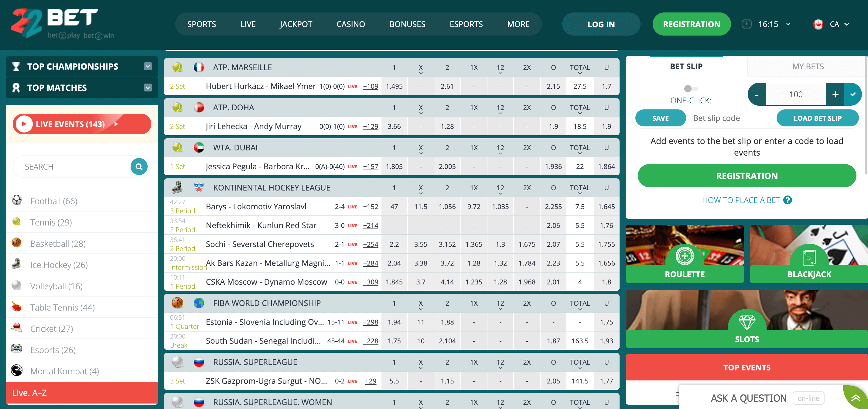Open the BLACKJACK casino thumbnail

[809, 253]
